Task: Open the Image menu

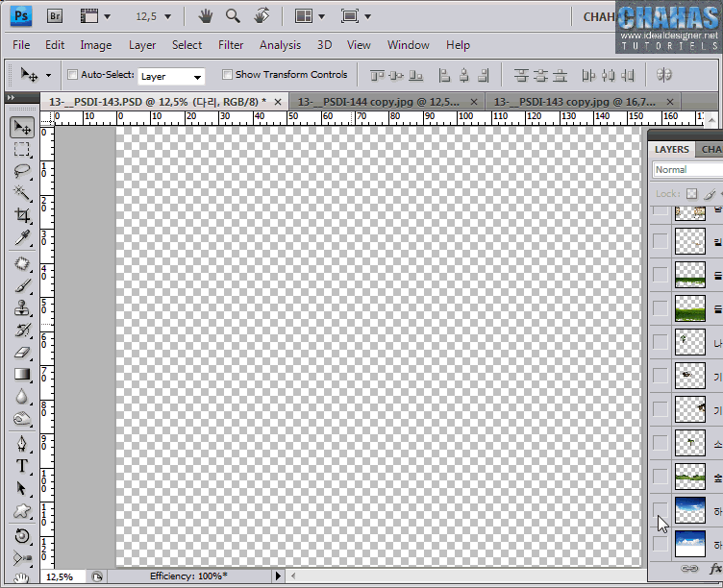Action: click(x=96, y=45)
